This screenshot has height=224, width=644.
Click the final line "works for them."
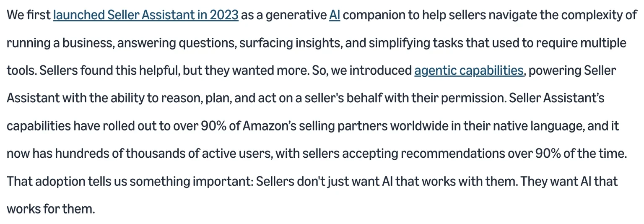tap(51, 209)
